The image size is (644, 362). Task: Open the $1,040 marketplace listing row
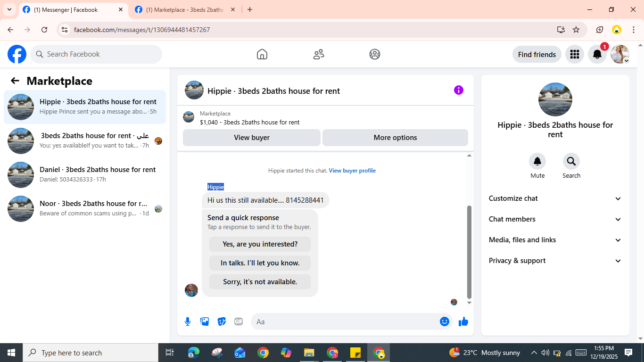point(325,117)
